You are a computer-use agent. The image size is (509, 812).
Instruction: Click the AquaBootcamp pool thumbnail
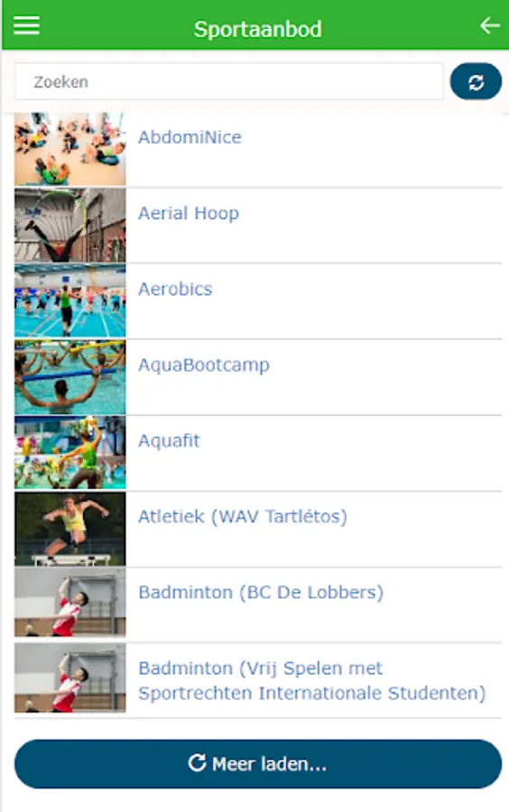tap(69, 377)
